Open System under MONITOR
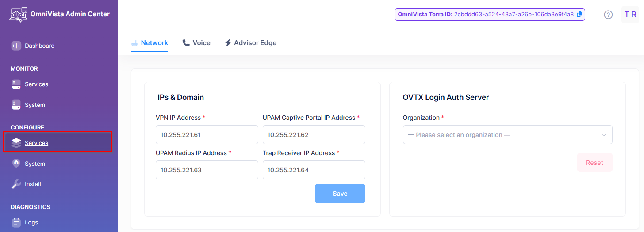 coord(59,105)
